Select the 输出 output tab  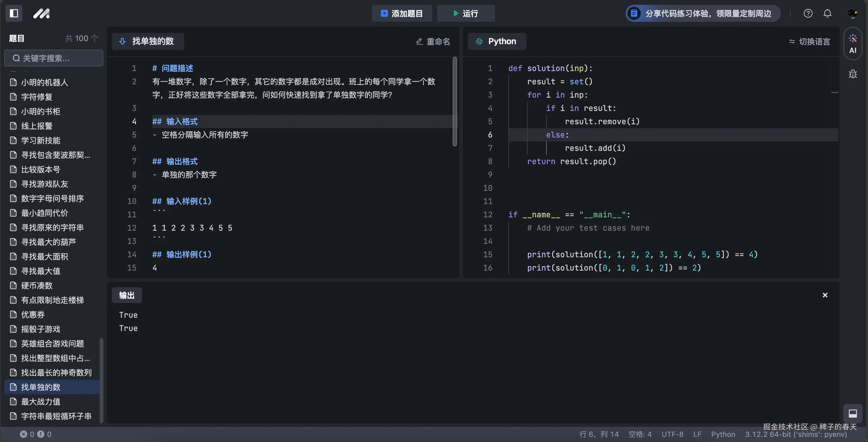click(127, 295)
